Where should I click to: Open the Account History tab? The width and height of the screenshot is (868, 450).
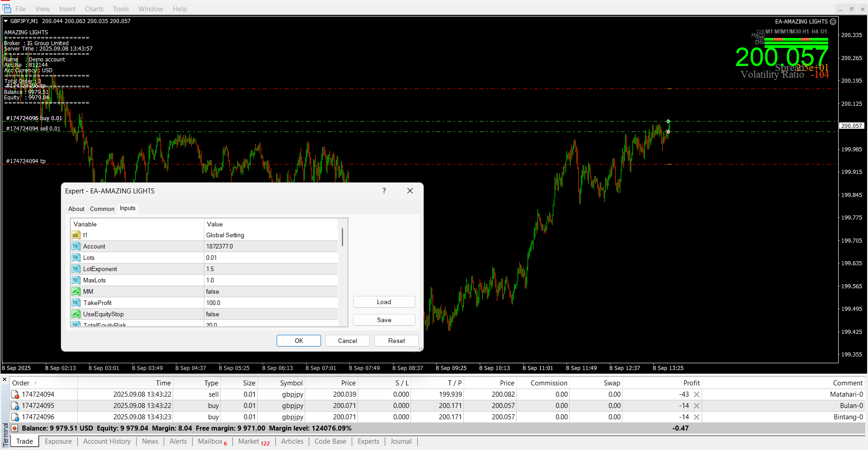tap(107, 441)
